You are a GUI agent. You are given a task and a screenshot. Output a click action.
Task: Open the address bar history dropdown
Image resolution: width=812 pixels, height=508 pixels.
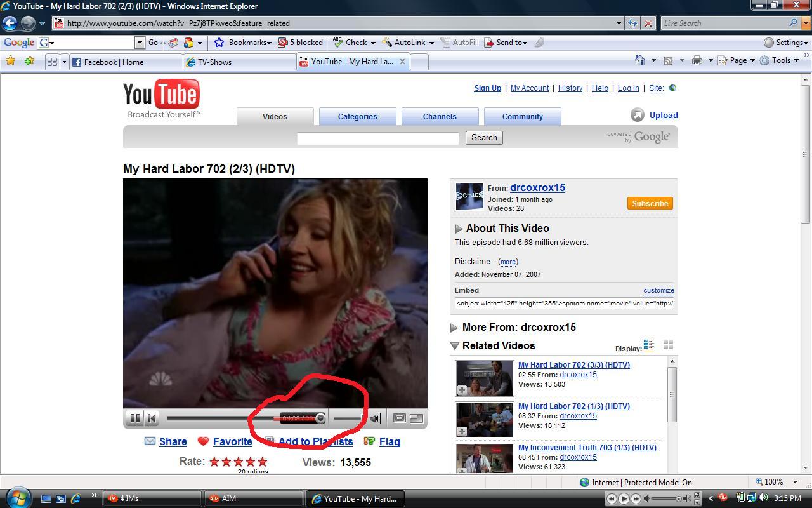point(619,23)
